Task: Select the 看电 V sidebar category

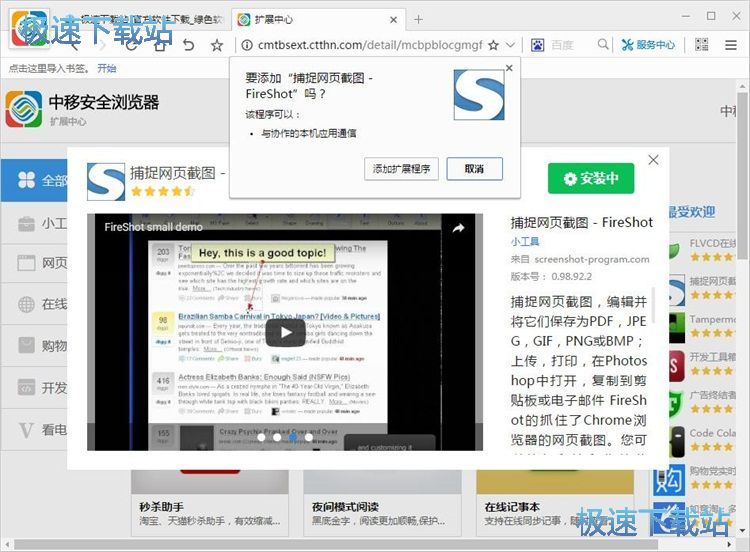Action: (x=34, y=430)
